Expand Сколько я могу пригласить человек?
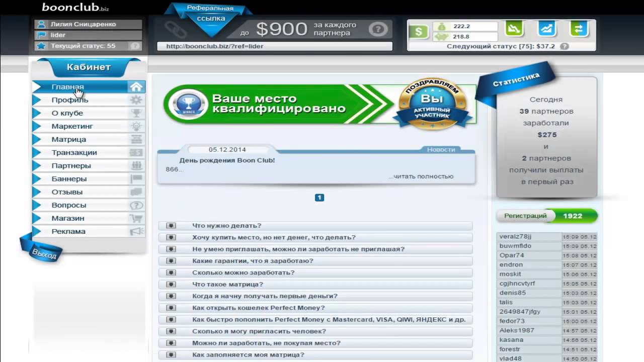 click(315, 331)
